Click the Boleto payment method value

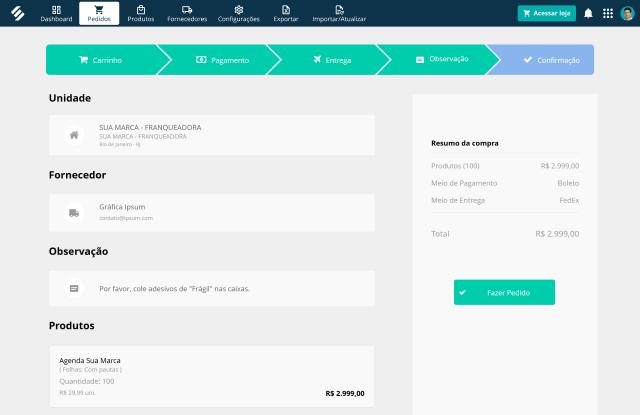(x=568, y=183)
